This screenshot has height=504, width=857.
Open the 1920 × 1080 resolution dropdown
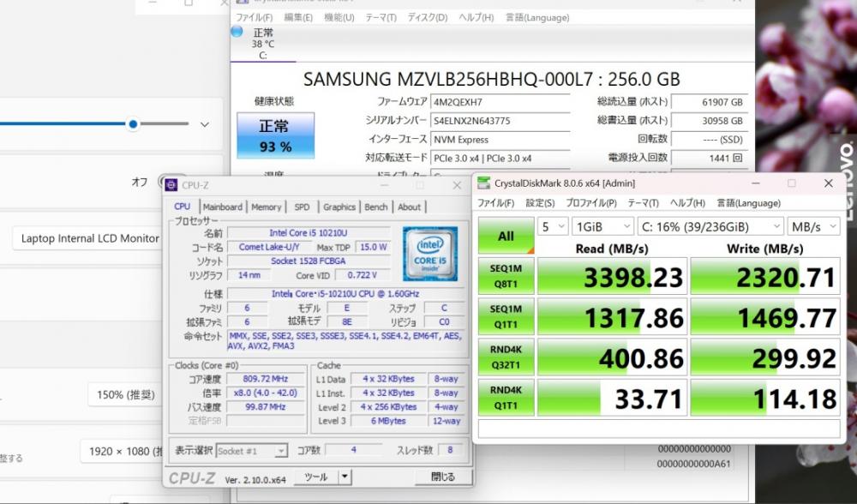[123, 451]
